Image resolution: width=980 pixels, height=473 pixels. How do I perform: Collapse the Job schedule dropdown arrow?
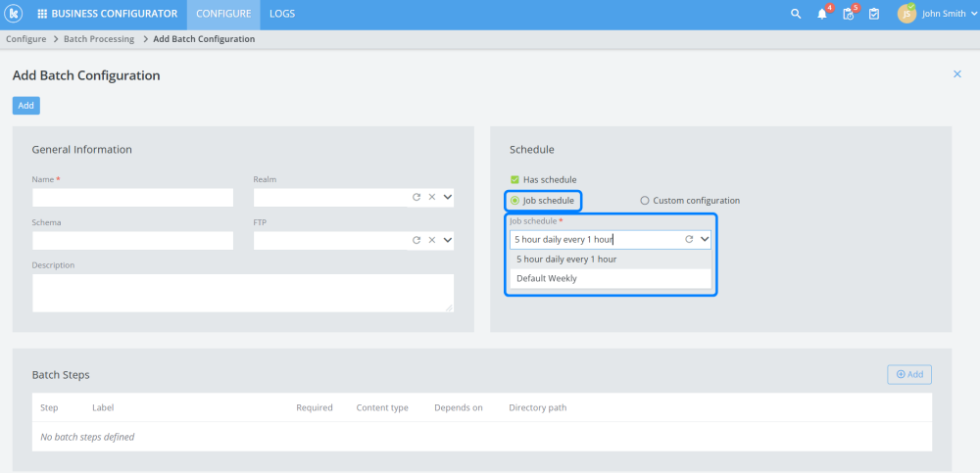point(705,239)
